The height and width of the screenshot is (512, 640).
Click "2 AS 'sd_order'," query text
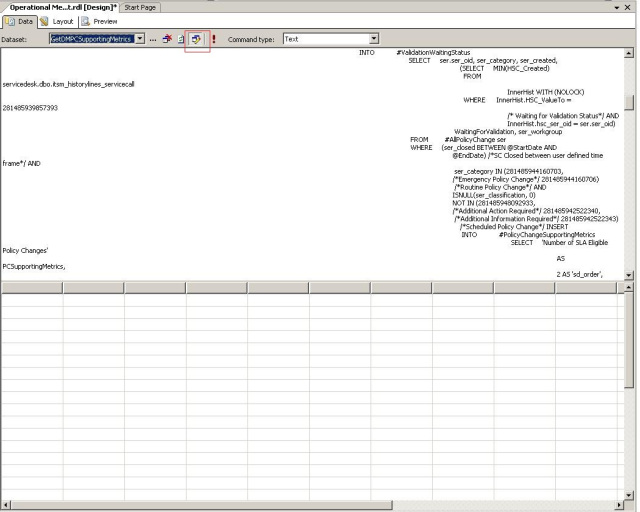pyautogui.click(x=579, y=274)
